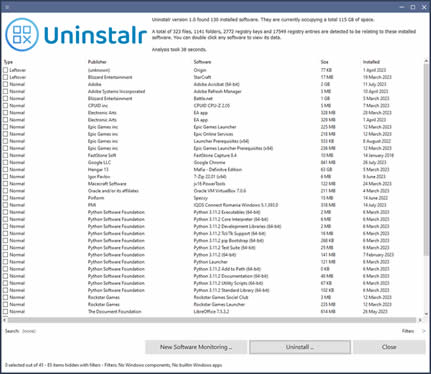Image resolution: width=431 pixels, height=374 pixels.
Task: Sort list by Software column header
Action: pos(202,62)
